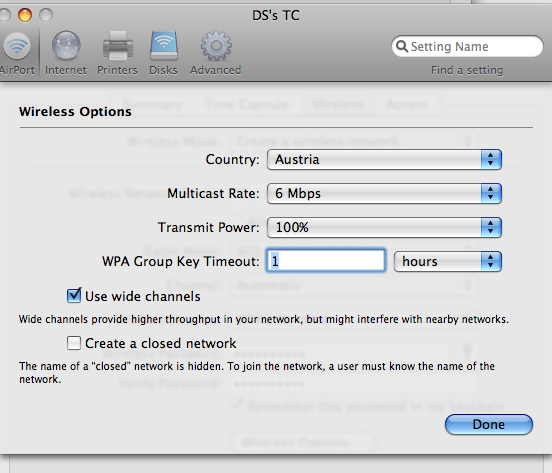Click the Advanced toolbar label
This screenshot has height=473, width=552.
(x=215, y=70)
